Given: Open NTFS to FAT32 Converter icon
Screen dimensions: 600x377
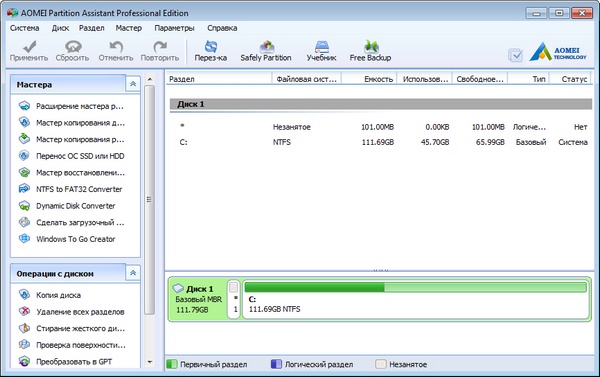Looking at the screenshot, I should [24, 189].
